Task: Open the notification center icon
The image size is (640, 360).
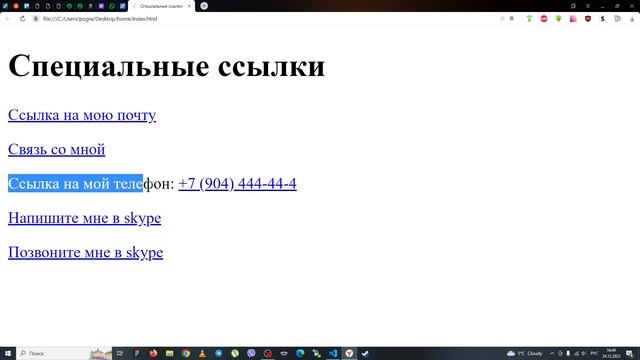Action: tap(629, 353)
